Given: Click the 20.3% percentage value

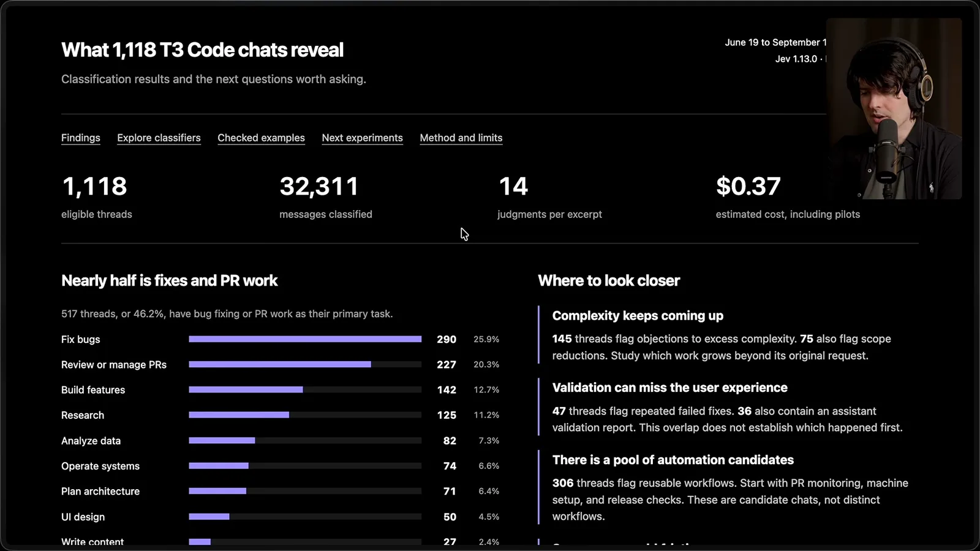Looking at the screenshot, I should pos(486,364).
